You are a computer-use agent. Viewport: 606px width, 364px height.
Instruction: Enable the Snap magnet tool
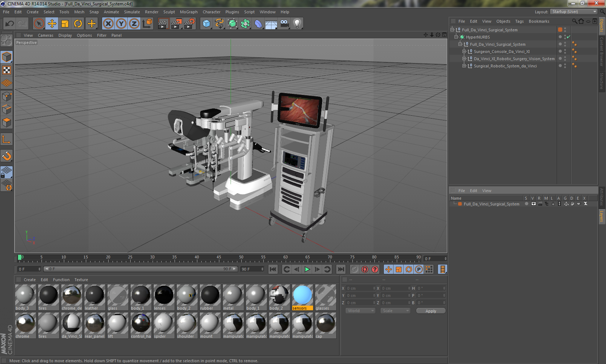6,156
